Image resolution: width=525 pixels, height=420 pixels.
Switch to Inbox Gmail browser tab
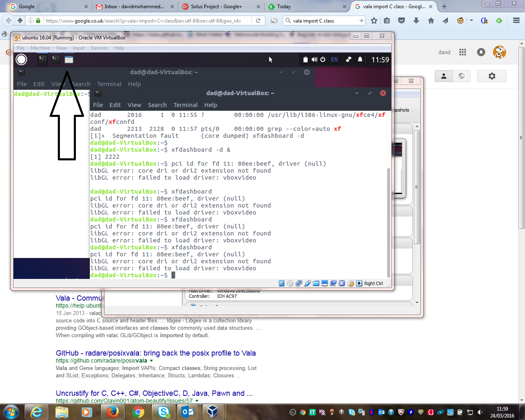pos(134,7)
